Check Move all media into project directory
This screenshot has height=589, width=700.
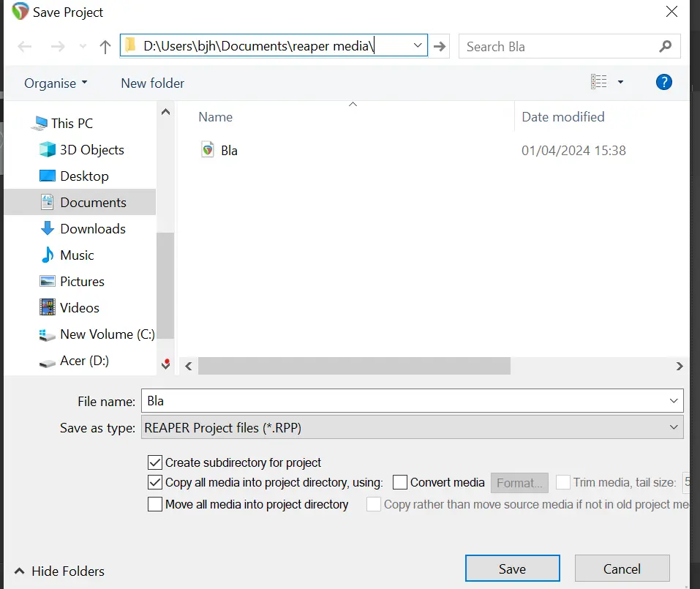coord(155,504)
